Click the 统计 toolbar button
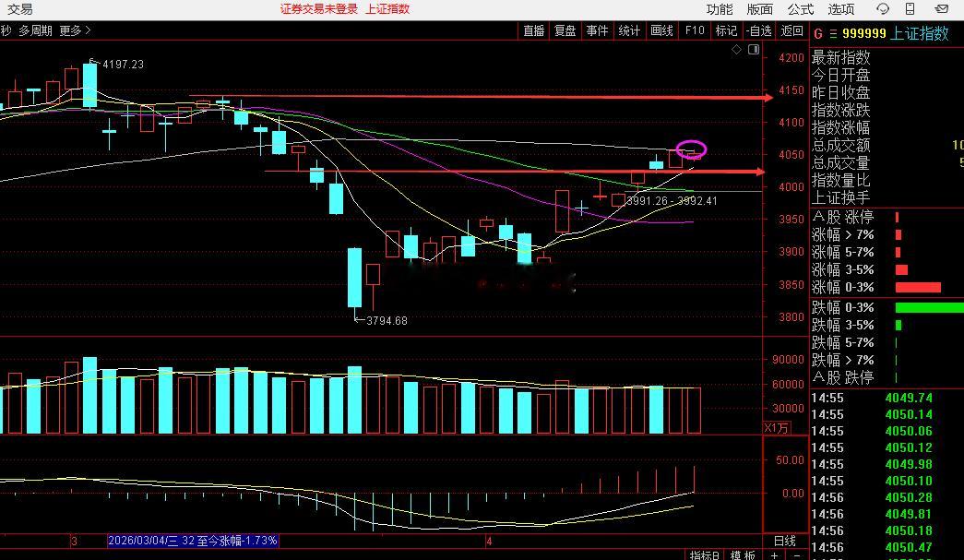Screen dimensions: 964x560 coord(629,30)
